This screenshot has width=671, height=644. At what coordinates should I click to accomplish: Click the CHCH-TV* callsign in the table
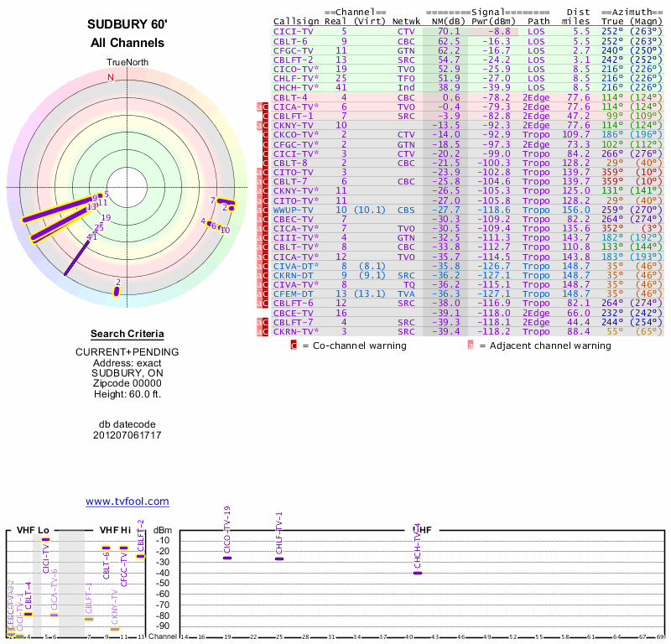[296, 88]
